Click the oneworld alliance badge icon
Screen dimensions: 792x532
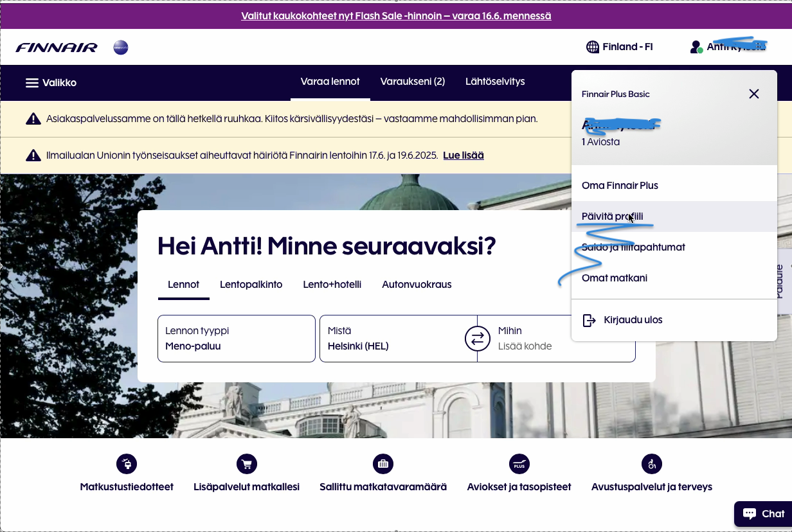tap(120, 48)
